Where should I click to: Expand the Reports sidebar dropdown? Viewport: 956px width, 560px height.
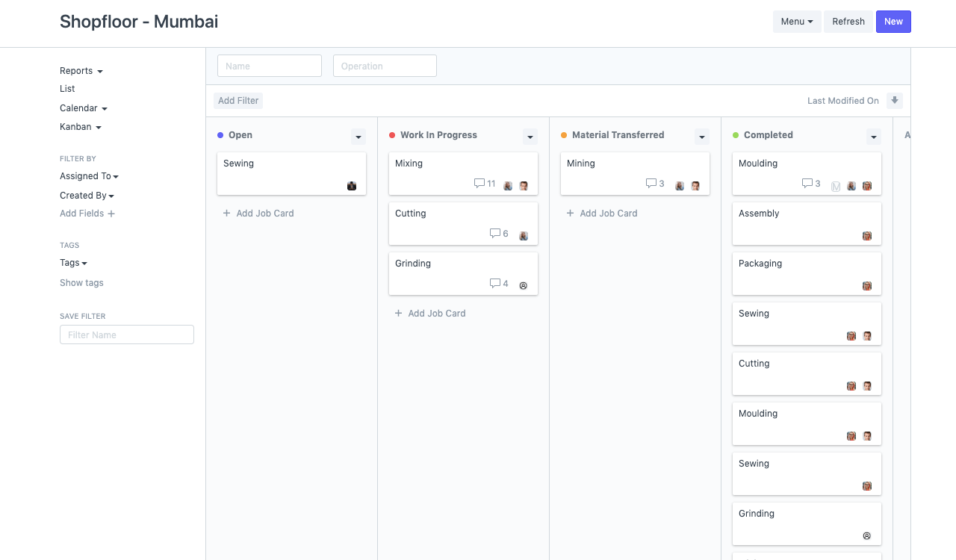tap(81, 71)
